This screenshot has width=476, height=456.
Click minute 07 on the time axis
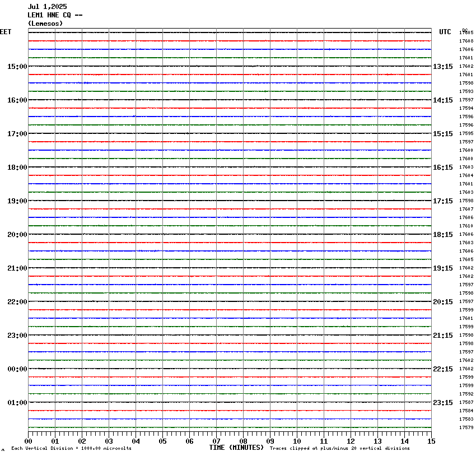point(217,441)
